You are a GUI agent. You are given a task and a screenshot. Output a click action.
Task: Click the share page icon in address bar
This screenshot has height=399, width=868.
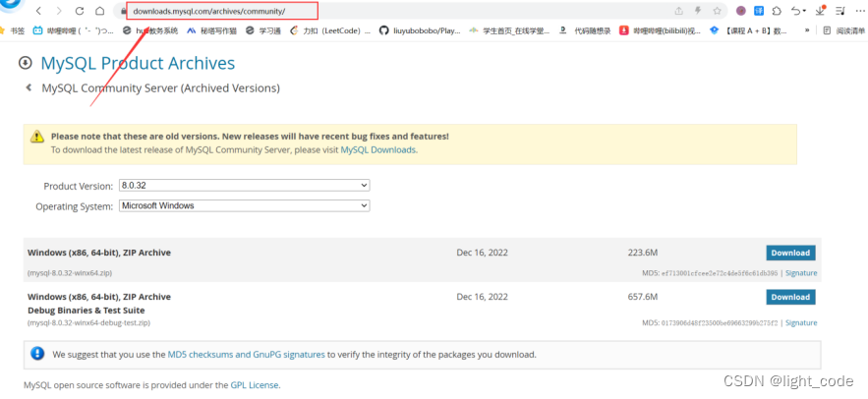point(678,11)
